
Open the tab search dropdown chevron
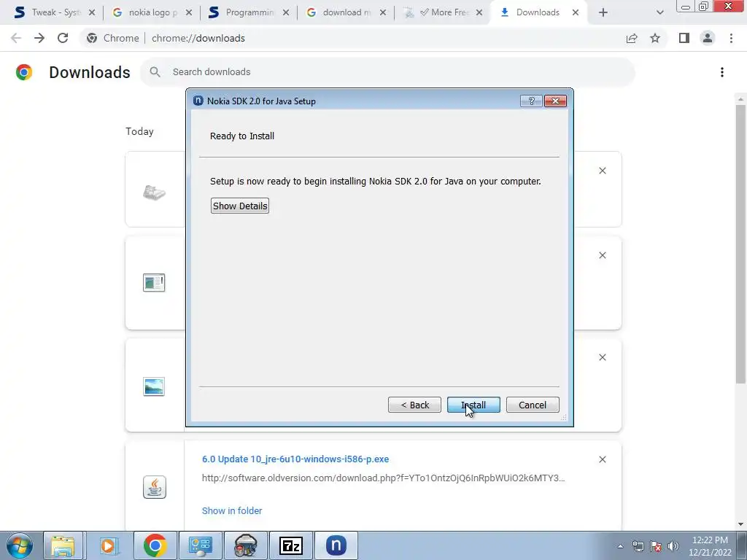659,12
